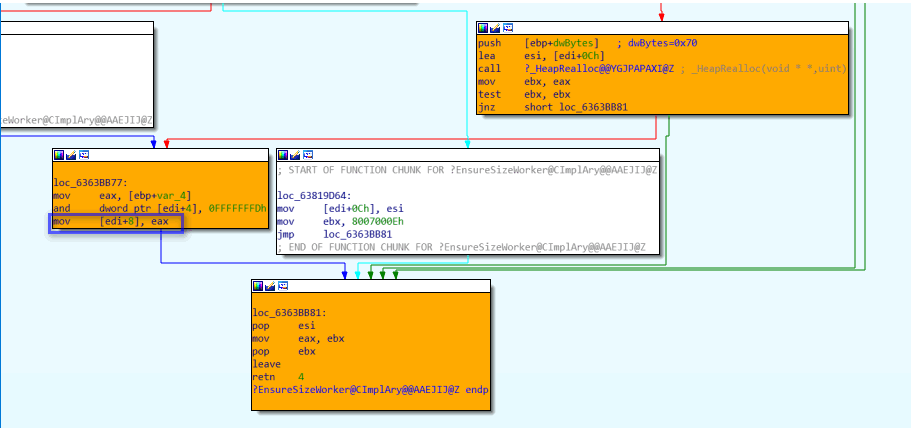Click the edit pencil icon on loc_6363BB81 block

[x=271, y=286]
